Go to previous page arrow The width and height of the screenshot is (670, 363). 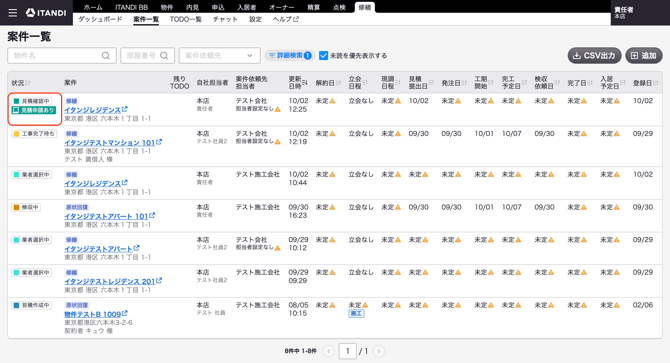[328, 351]
